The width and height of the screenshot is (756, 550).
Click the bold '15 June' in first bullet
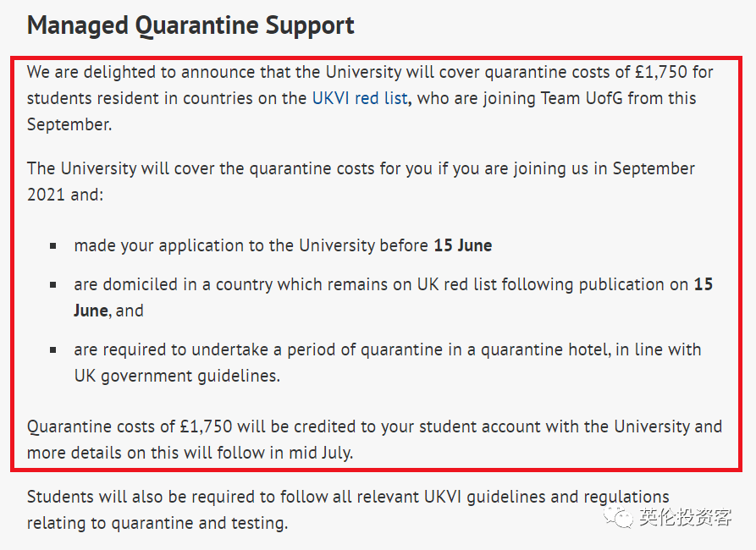[463, 245]
